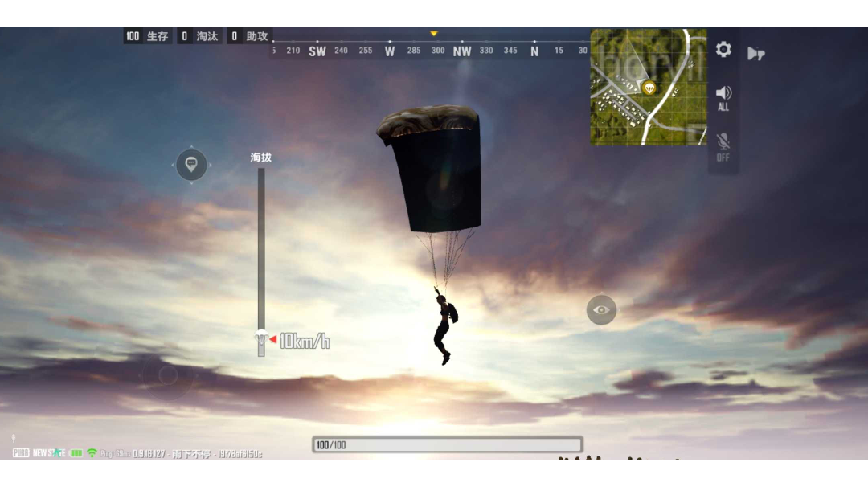The image size is (868, 487).
Task: Click the green Wi-Fi signal icon
Action: coord(92,453)
